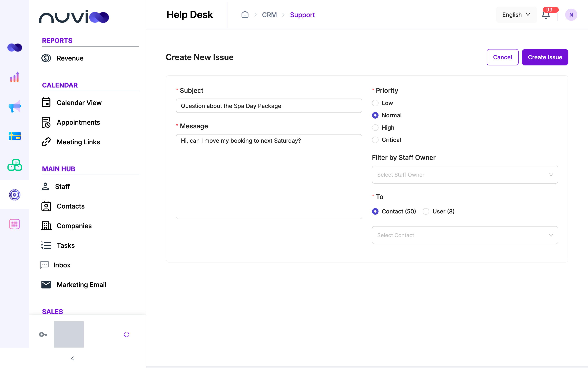Select the CRM gear circle rail icon

tap(14, 195)
